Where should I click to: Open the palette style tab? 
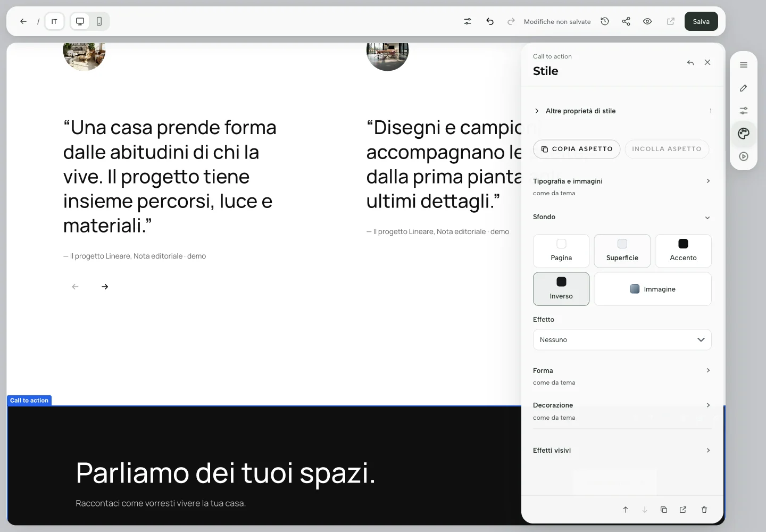click(744, 134)
